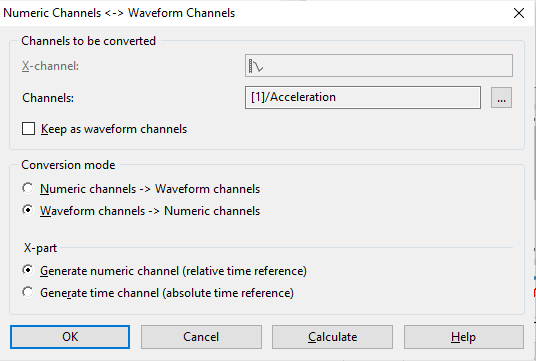Open Help for this dialog
536x361 pixels.
(464, 337)
